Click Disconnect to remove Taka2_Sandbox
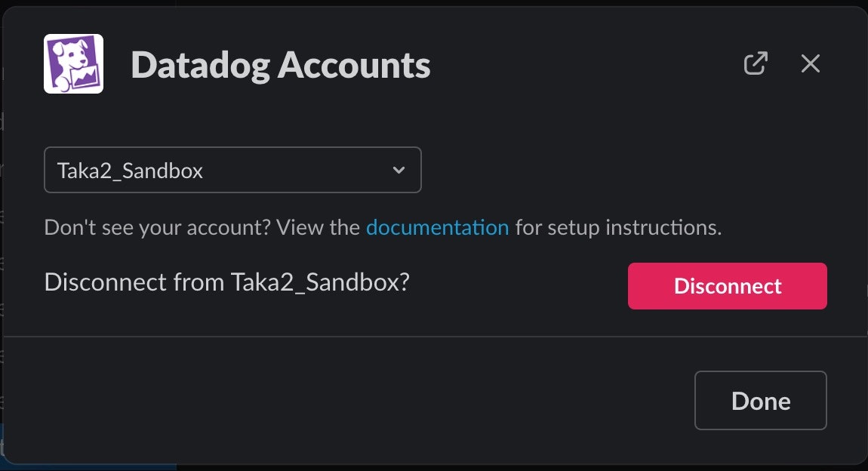The image size is (868, 471). pos(727,286)
